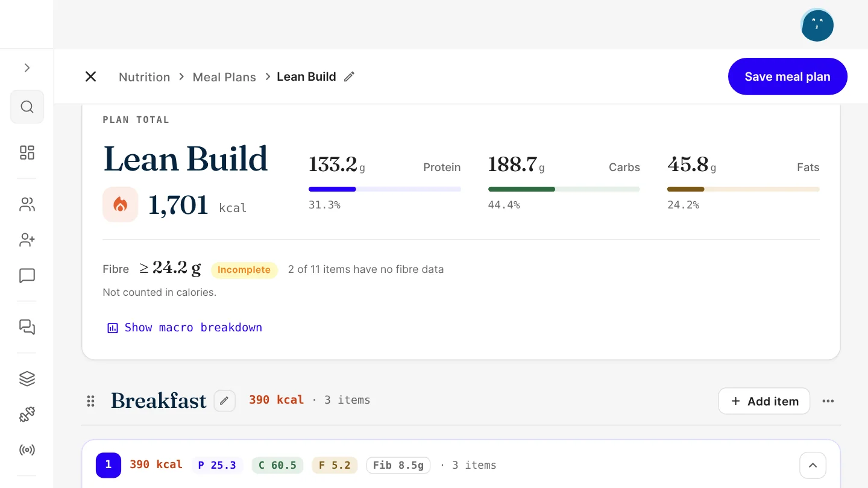Click the Protein progress bar
This screenshot has width=868, height=488.
[385, 189]
